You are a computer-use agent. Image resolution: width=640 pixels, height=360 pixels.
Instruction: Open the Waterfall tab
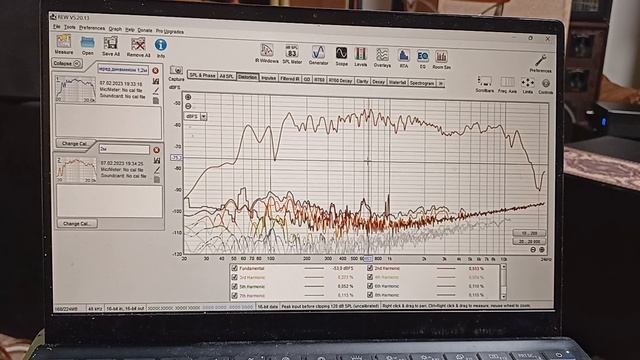397,82
